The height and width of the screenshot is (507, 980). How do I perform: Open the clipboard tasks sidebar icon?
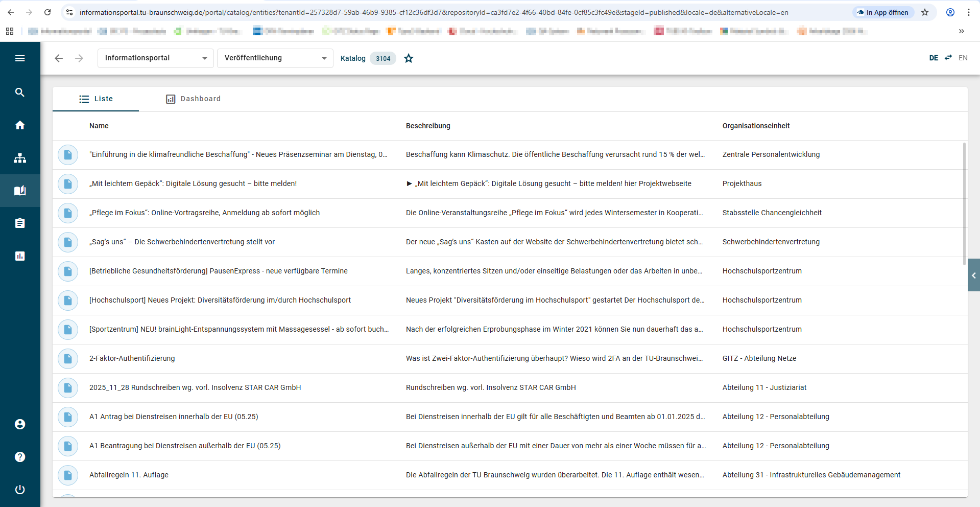pos(20,223)
